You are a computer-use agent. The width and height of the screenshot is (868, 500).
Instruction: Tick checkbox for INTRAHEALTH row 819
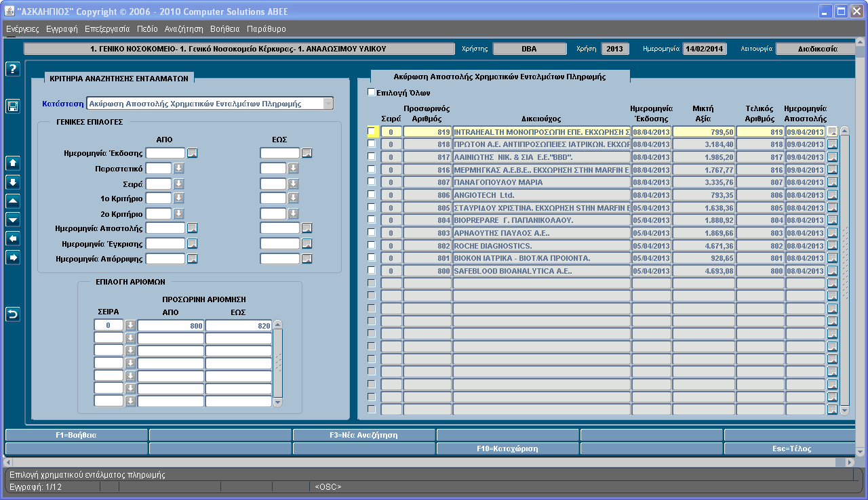pyautogui.click(x=371, y=131)
